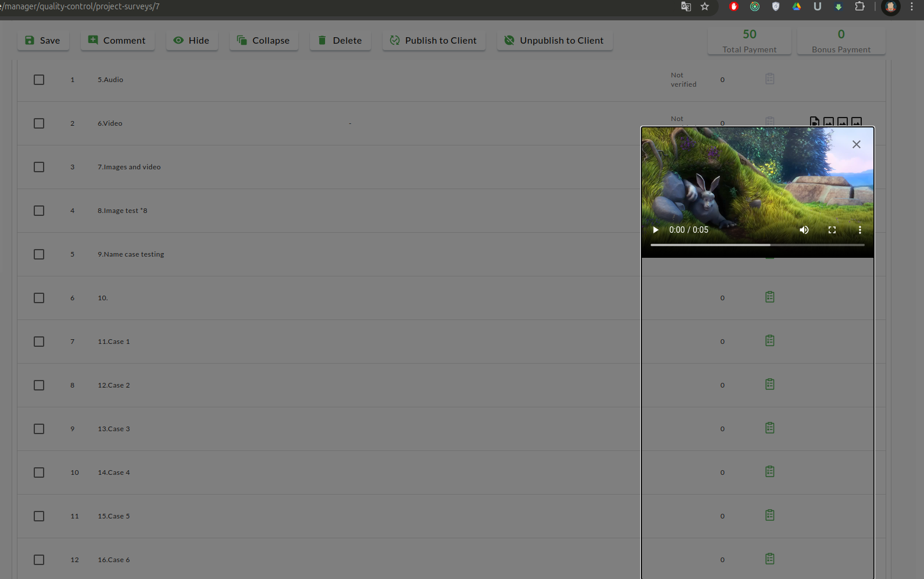
Task: Open the red stop-hand ad blocker extension
Action: tap(734, 6)
